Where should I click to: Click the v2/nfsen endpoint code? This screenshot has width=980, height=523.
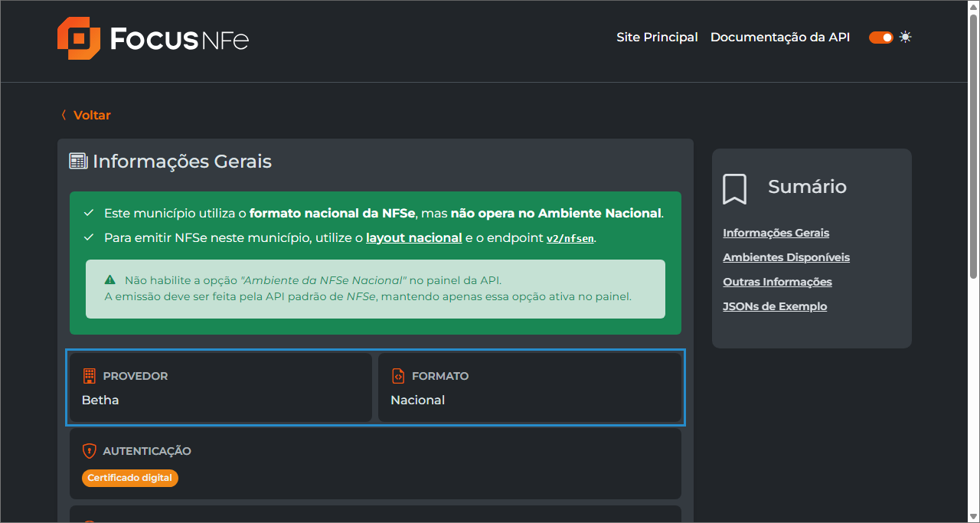point(570,238)
